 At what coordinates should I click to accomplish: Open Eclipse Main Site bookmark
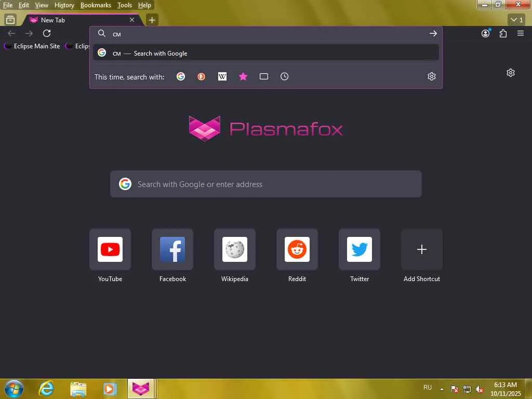pyautogui.click(x=32, y=46)
